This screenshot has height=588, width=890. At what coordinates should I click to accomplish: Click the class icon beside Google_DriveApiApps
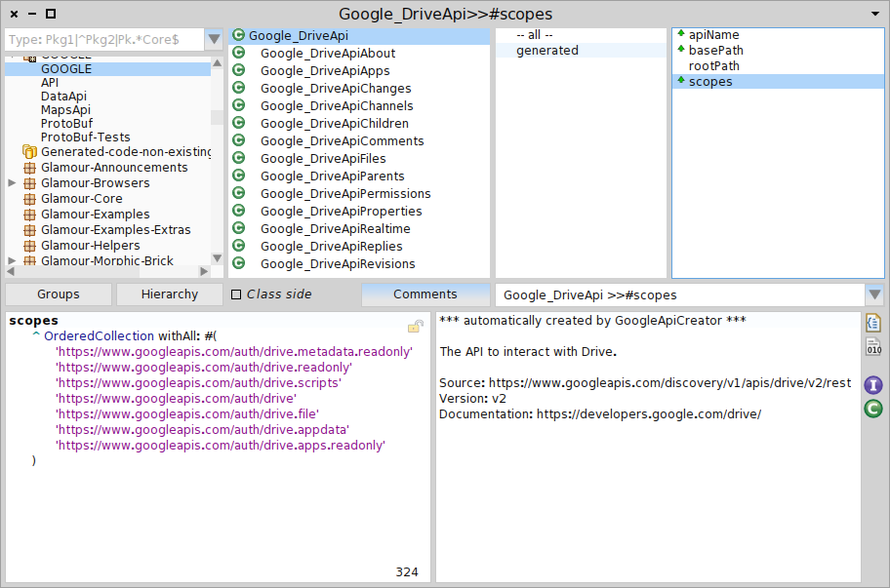[239, 70]
